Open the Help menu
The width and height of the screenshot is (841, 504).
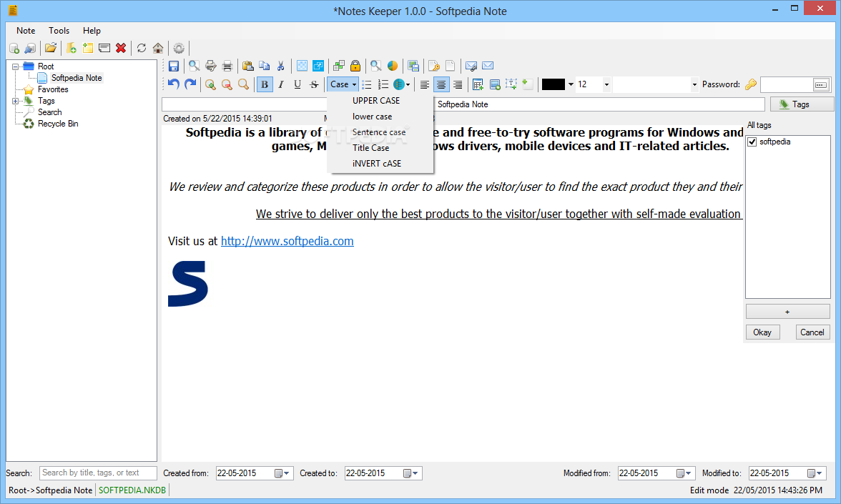tap(92, 31)
